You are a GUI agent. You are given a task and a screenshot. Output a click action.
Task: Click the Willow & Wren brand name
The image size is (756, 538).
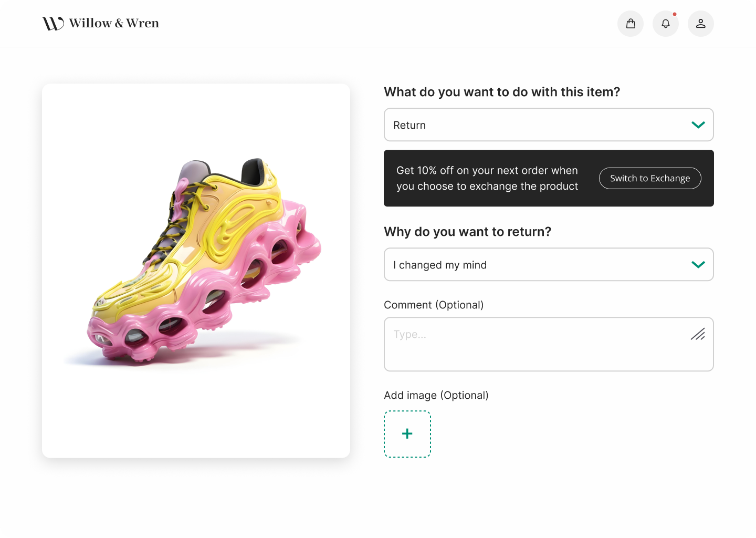114,24
